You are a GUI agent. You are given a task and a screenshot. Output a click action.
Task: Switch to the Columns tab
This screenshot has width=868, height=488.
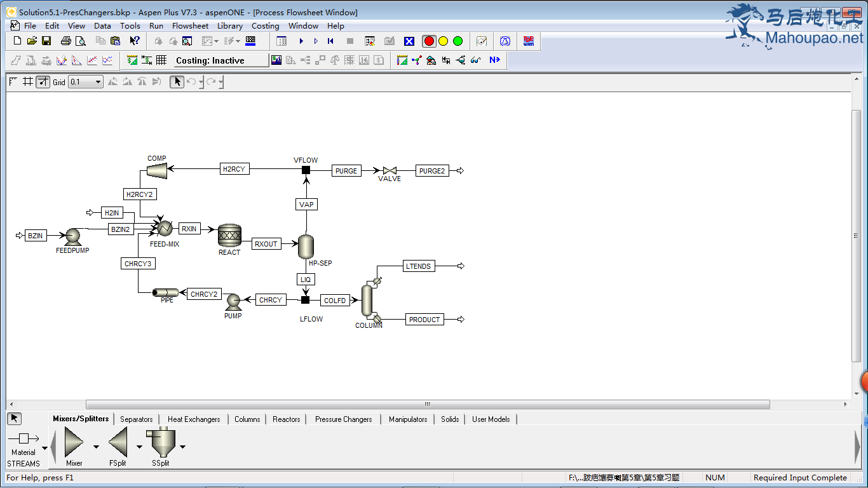pyautogui.click(x=247, y=419)
